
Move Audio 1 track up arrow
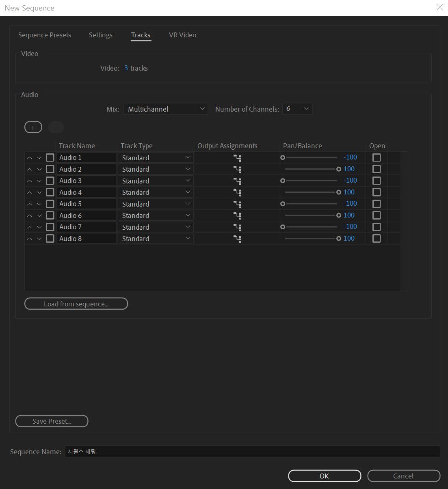[x=29, y=158]
